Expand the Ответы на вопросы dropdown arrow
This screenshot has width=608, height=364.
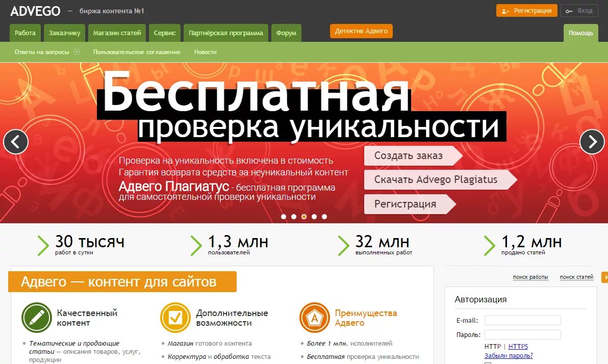(x=77, y=51)
